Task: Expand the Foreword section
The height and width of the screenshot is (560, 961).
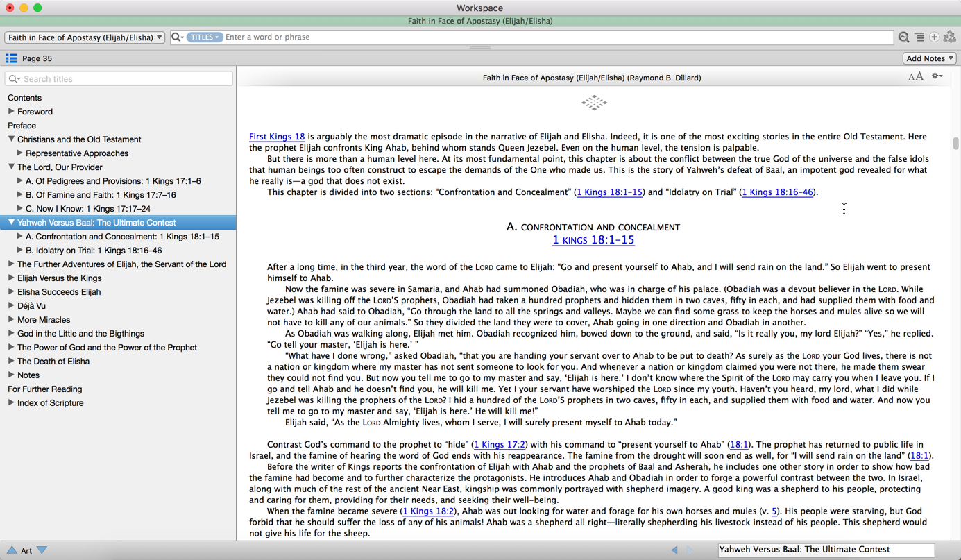Action: pyautogui.click(x=11, y=111)
